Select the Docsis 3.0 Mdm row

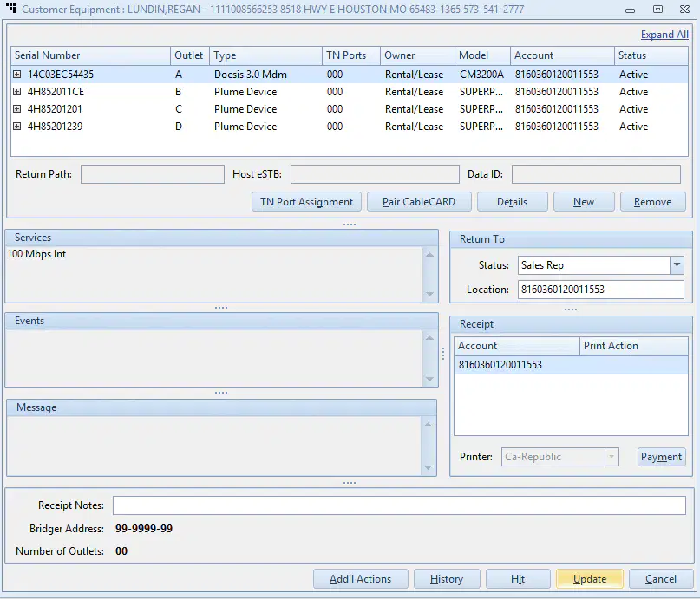point(349,74)
